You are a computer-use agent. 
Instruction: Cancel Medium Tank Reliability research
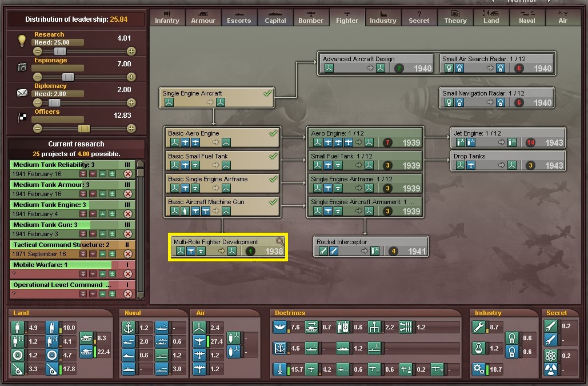click(x=128, y=174)
